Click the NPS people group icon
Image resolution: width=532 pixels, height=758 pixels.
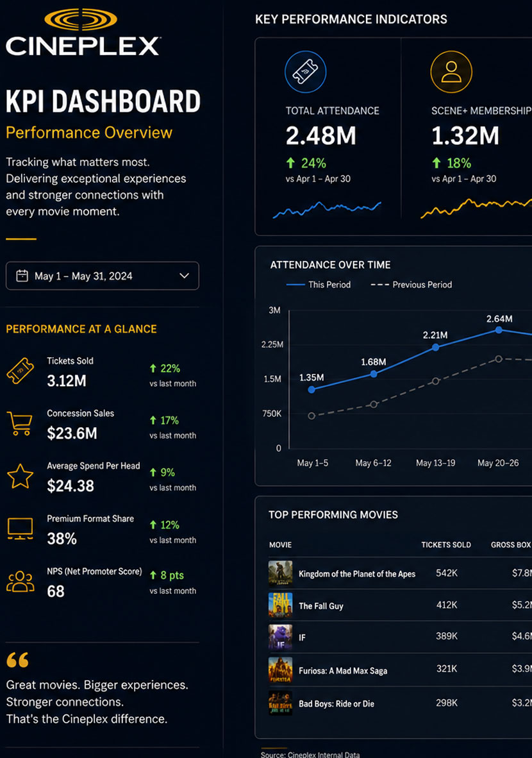(21, 582)
